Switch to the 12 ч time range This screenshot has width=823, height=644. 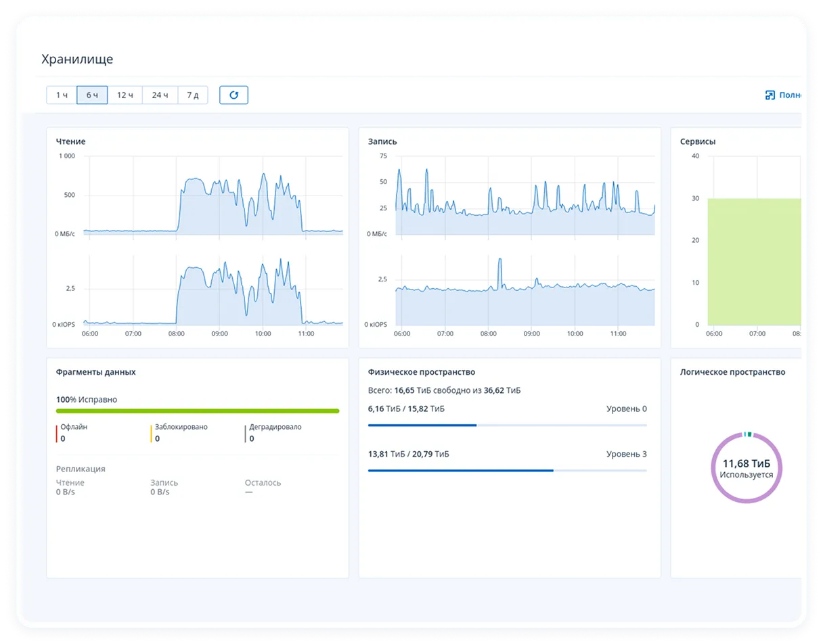point(125,95)
